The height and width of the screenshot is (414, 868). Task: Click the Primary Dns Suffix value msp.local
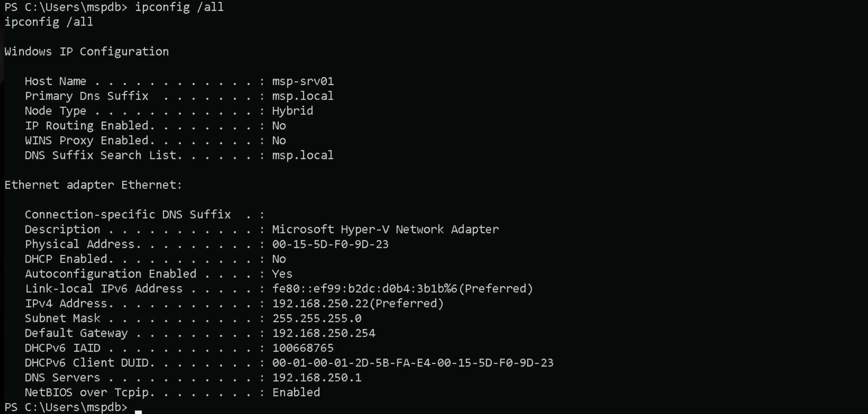(x=303, y=96)
